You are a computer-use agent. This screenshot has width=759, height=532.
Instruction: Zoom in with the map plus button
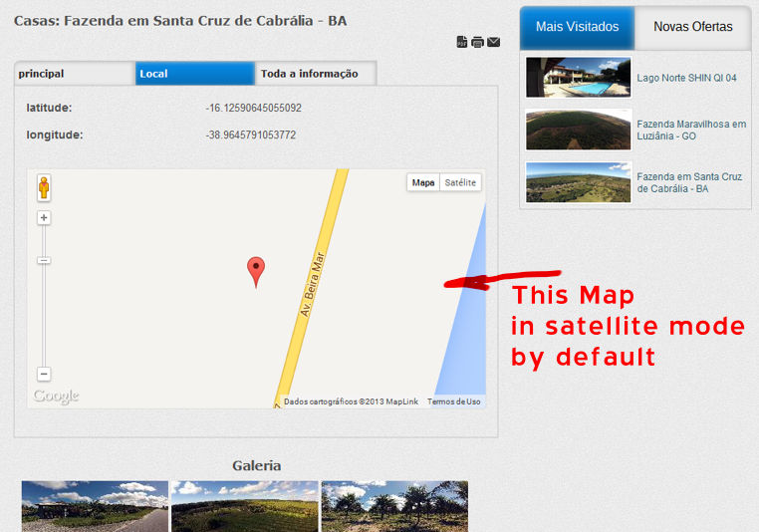tap(44, 218)
